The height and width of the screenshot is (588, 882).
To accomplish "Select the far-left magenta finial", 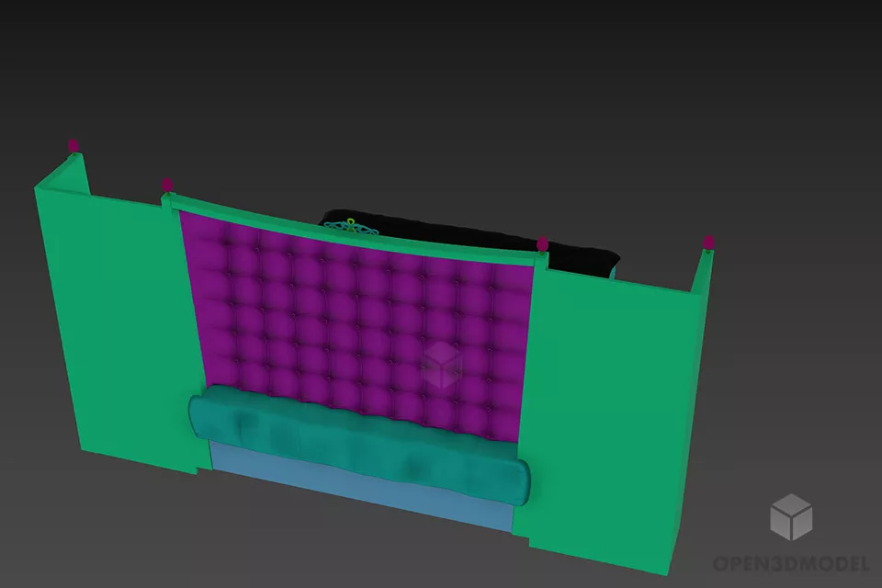I will (x=73, y=145).
